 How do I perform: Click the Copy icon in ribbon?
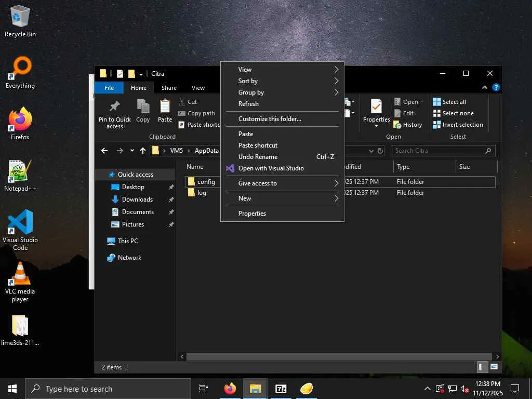point(143,107)
